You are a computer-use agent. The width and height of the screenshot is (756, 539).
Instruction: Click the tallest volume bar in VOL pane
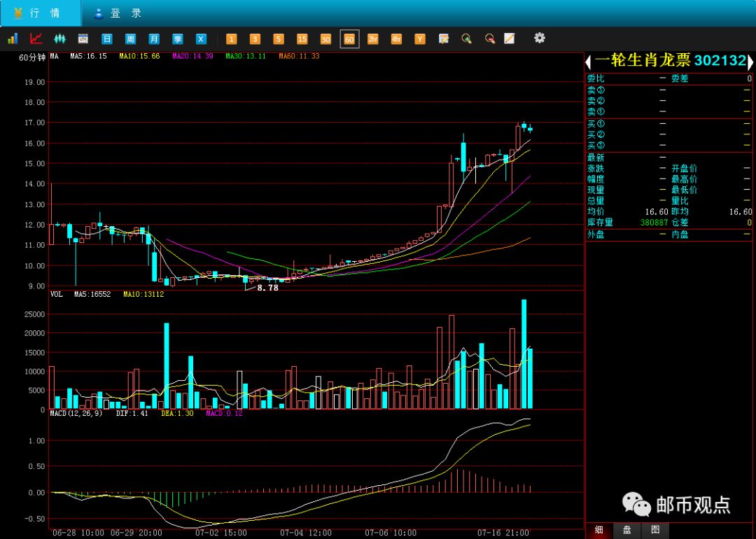524,354
